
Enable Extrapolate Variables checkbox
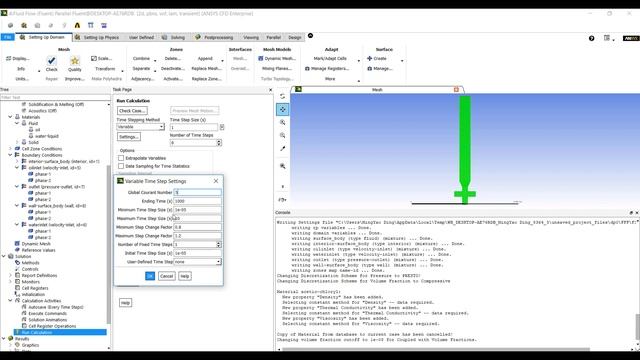pos(121,158)
